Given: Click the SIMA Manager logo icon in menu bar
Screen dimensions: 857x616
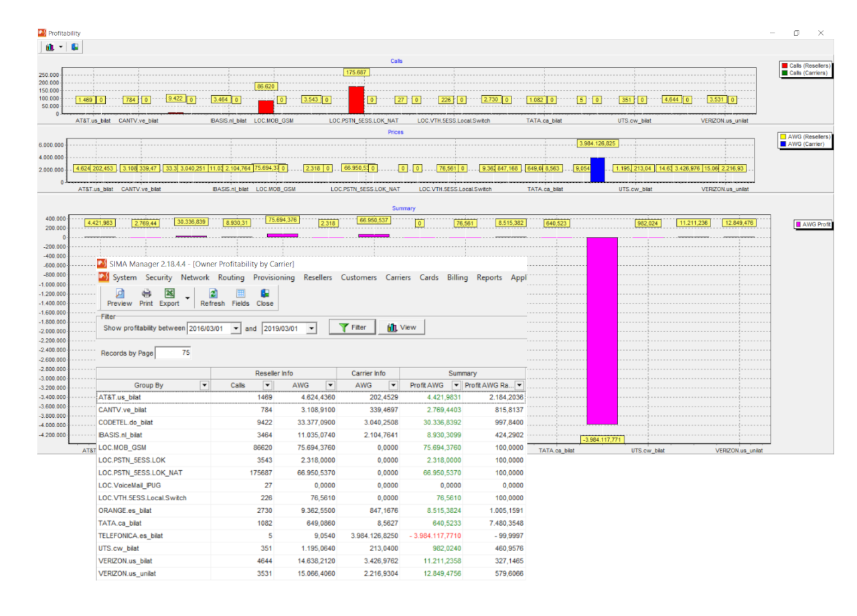Looking at the screenshot, I should click(103, 277).
